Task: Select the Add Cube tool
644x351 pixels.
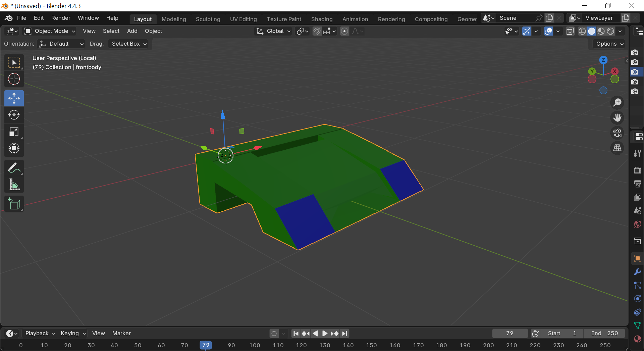Action: pos(14,204)
